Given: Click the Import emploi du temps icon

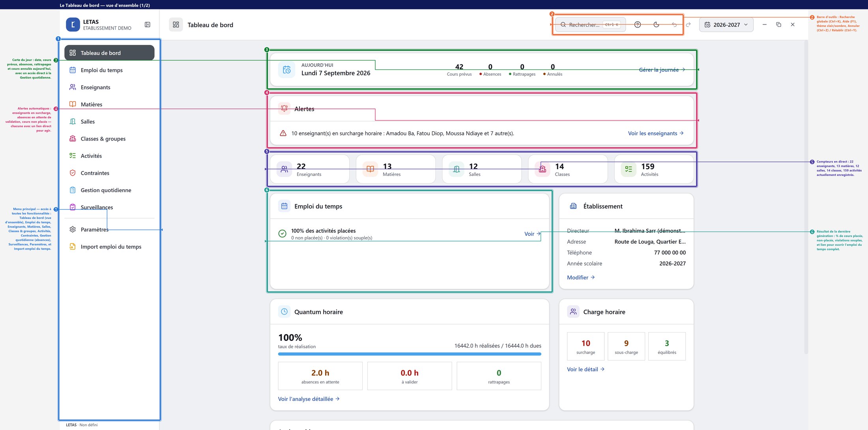Looking at the screenshot, I should 73,247.
